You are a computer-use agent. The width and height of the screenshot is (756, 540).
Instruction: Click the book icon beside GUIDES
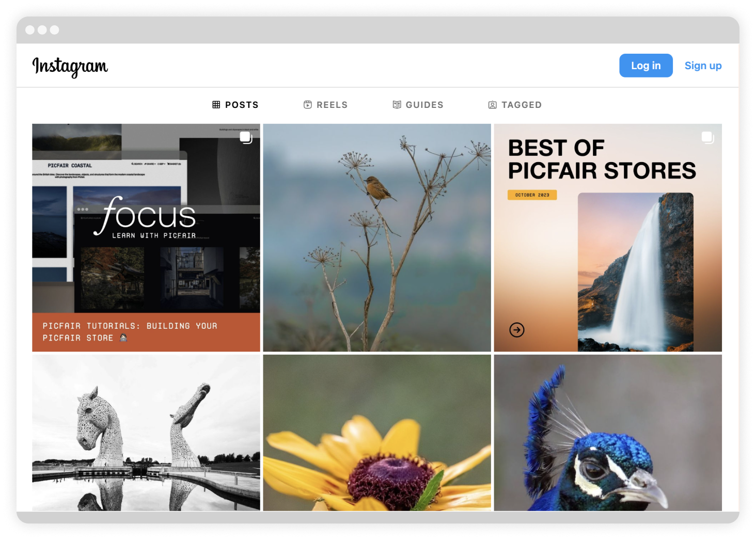397,105
